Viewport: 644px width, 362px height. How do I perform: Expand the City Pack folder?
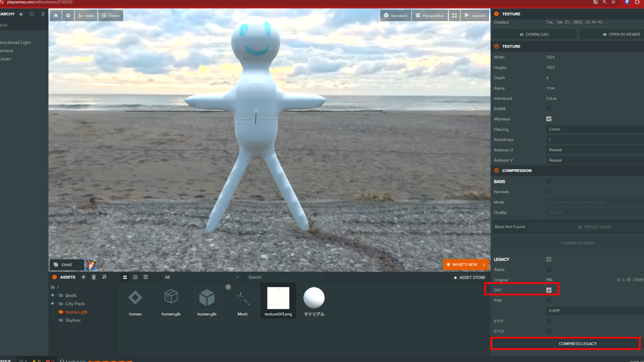coord(53,304)
